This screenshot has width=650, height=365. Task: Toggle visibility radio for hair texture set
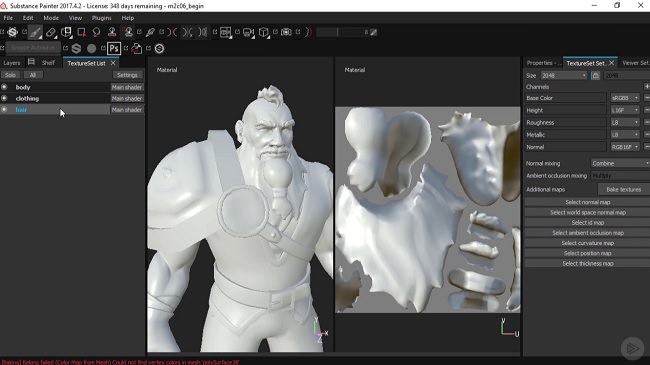click(x=4, y=110)
